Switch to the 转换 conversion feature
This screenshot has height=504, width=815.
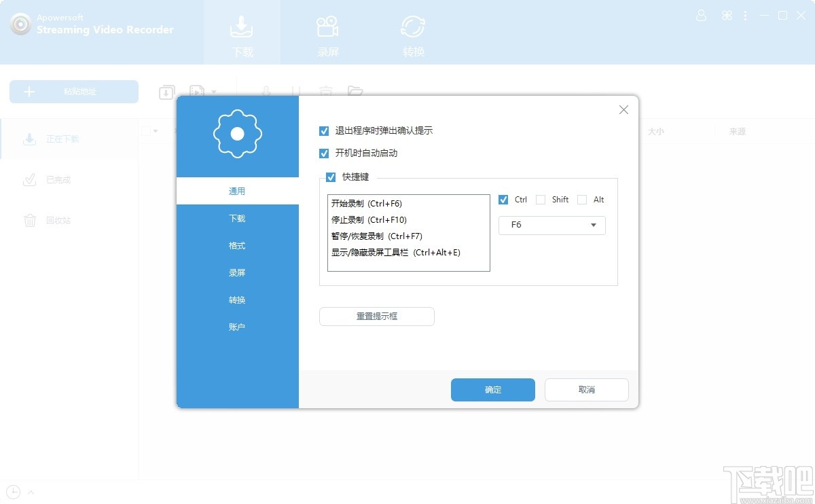(x=413, y=32)
